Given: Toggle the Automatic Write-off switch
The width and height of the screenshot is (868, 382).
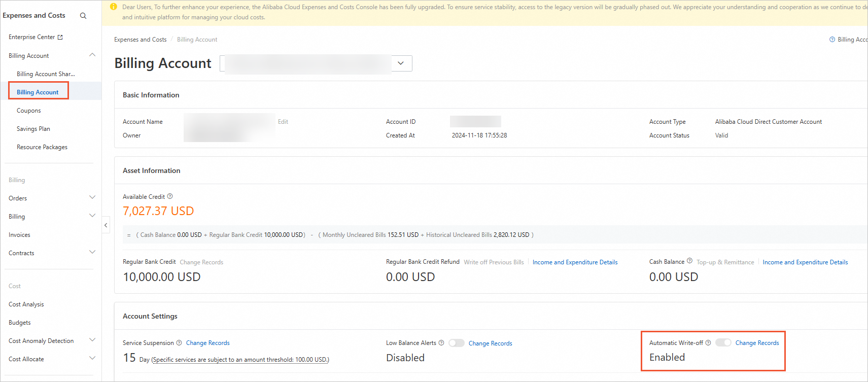Looking at the screenshot, I should click(723, 342).
